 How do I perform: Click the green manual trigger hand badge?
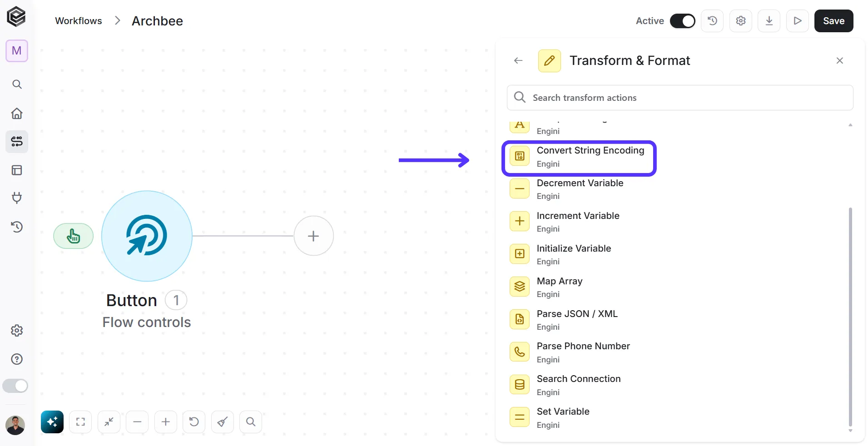pos(74,236)
